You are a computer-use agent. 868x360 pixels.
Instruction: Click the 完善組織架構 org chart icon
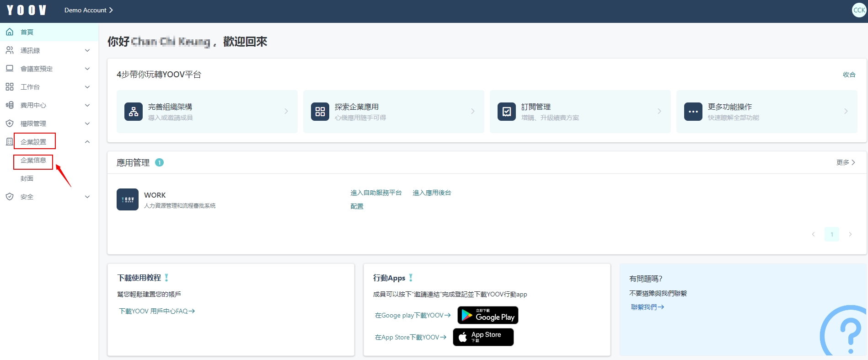[x=134, y=112]
